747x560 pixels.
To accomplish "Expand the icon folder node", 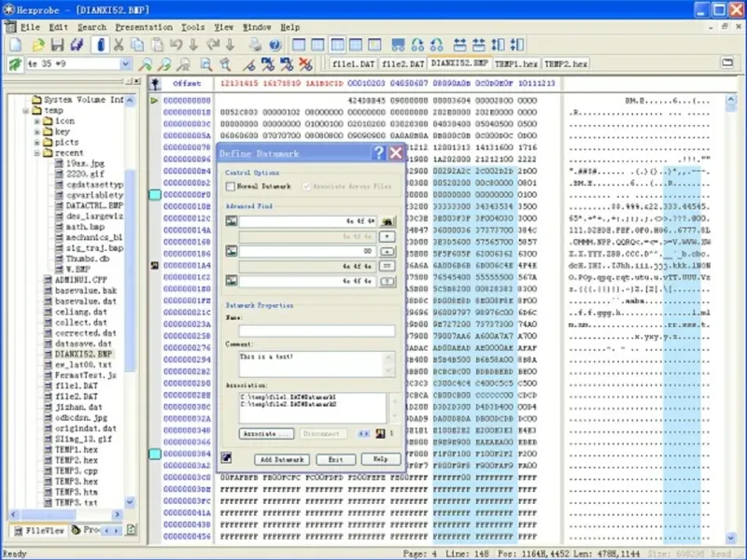I will tap(38, 121).
